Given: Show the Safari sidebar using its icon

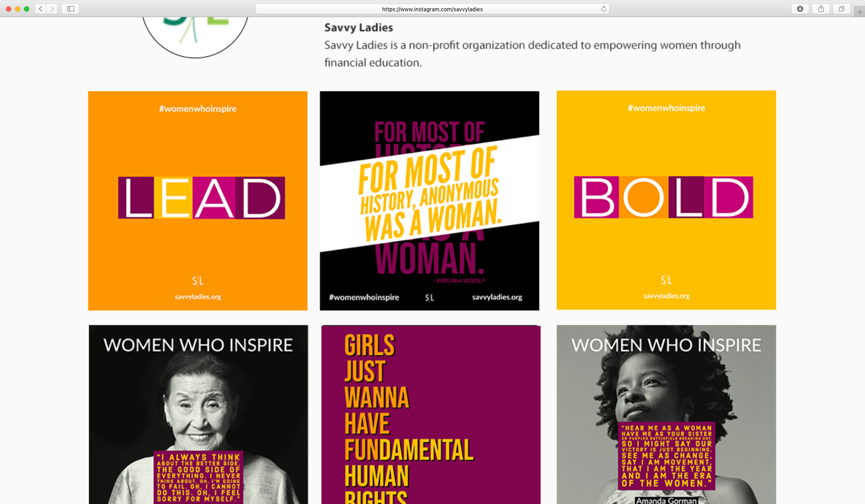Looking at the screenshot, I should 70,9.
